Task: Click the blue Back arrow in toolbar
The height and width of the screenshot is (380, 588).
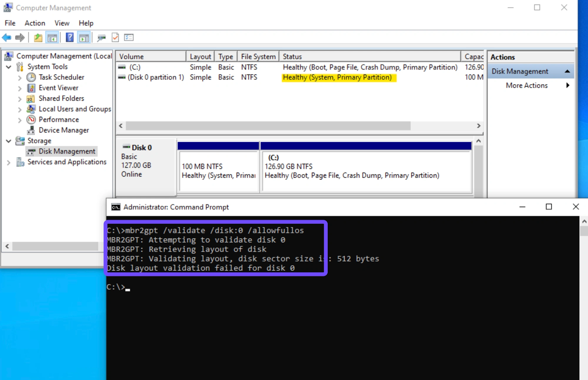Action: coord(7,37)
